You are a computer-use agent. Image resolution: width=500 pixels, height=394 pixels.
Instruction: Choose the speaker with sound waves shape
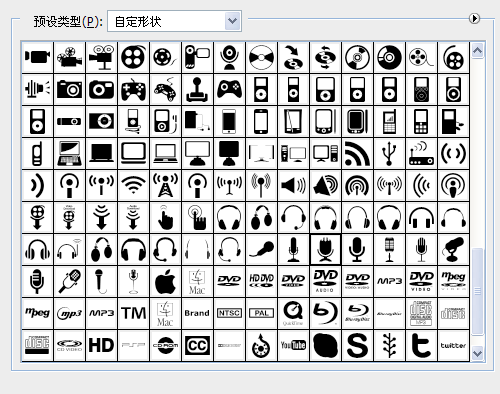tap(293, 185)
